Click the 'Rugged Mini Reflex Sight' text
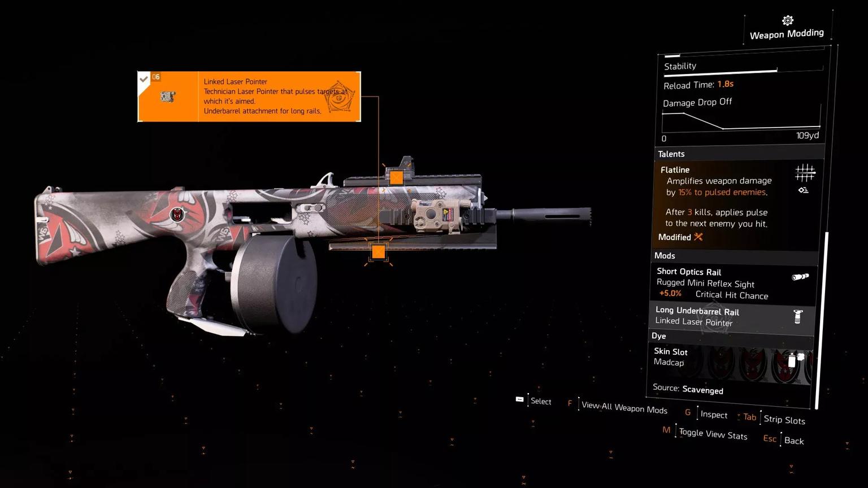This screenshot has width=868, height=488. click(x=705, y=283)
